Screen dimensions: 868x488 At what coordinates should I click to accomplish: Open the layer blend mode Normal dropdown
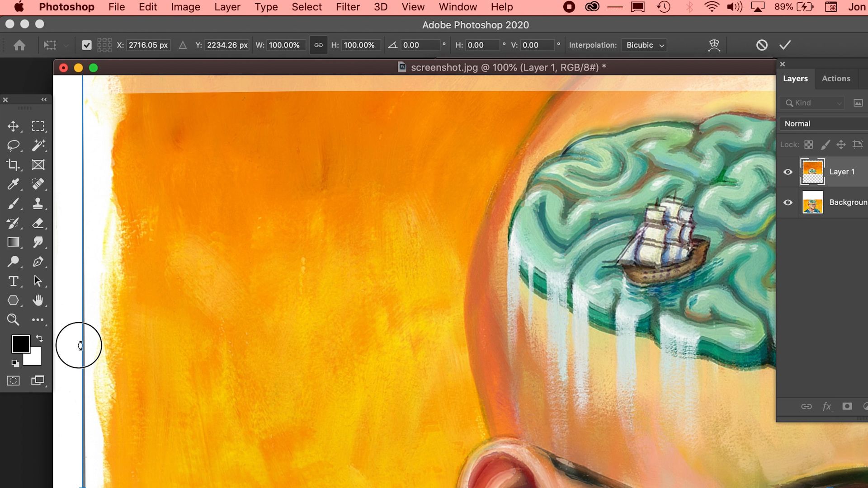824,124
